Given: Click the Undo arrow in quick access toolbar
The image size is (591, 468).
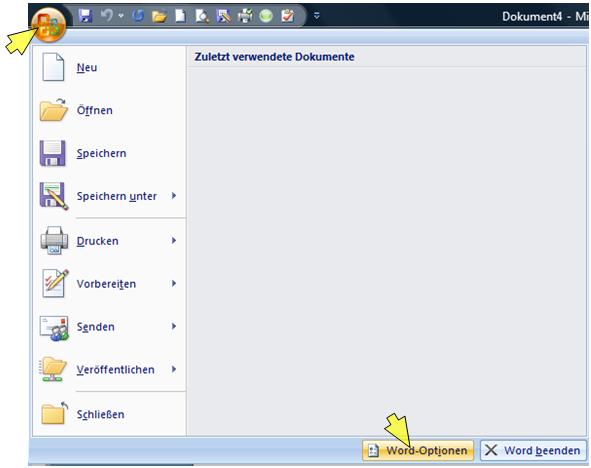Looking at the screenshot, I should [x=107, y=15].
